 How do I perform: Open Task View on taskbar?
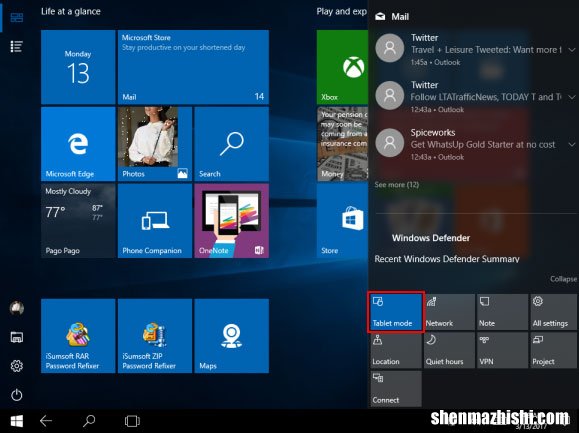point(132,421)
